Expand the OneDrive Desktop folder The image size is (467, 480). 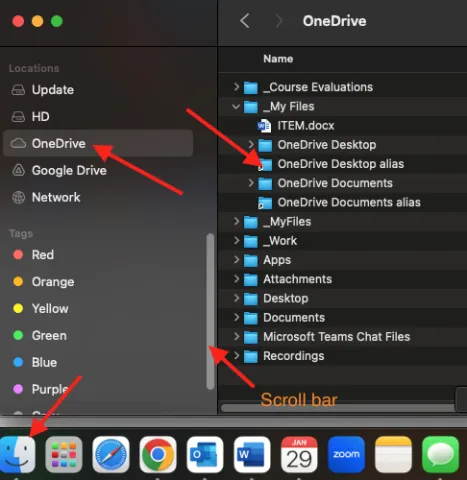[251, 145]
